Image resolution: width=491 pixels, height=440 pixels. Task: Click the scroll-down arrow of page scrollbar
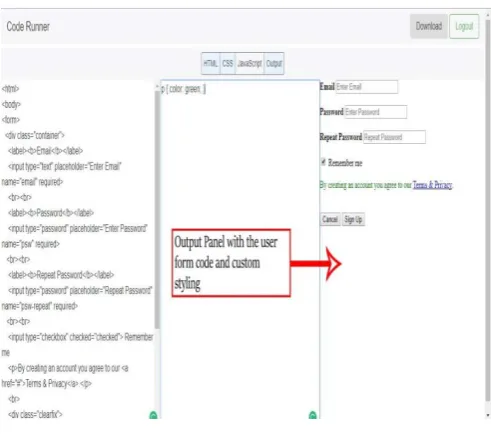pos(488,415)
